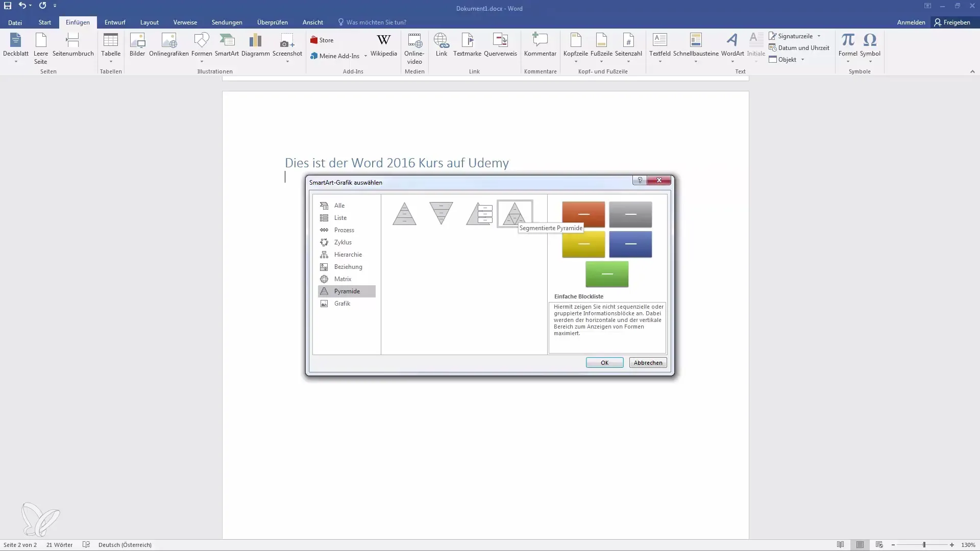Select the Grafik SmartArt category
The width and height of the screenshot is (980, 551).
pos(347,304)
